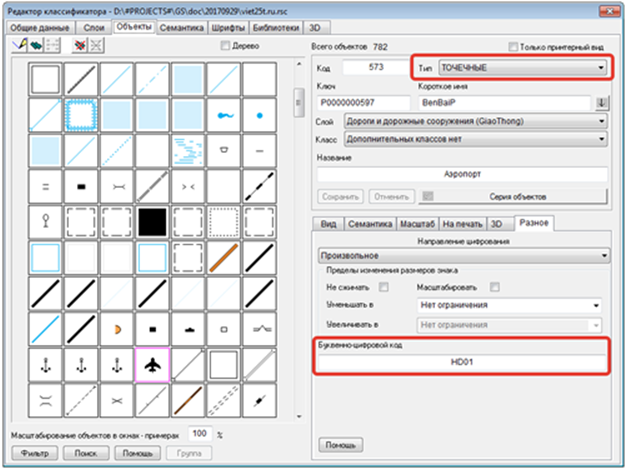The height and width of the screenshot is (469, 626).
Task: Click the arrow button beside short name field
Action: click(x=602, y=103)
